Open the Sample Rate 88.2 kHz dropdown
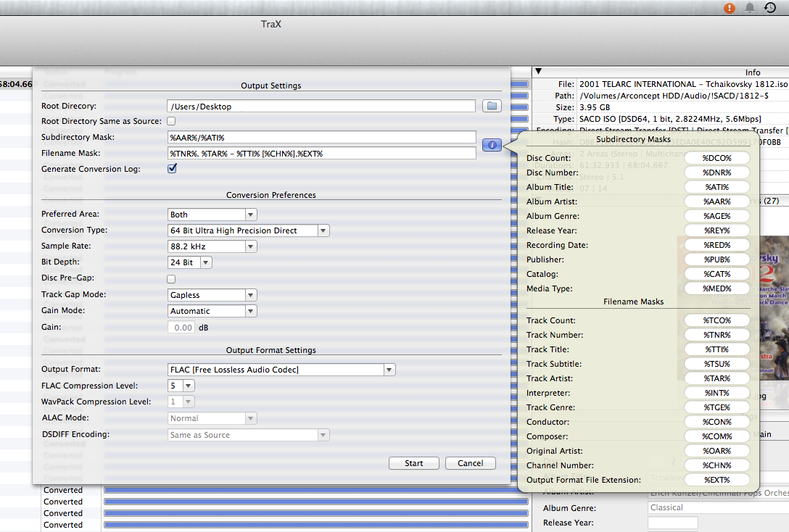 click(212, 246)
